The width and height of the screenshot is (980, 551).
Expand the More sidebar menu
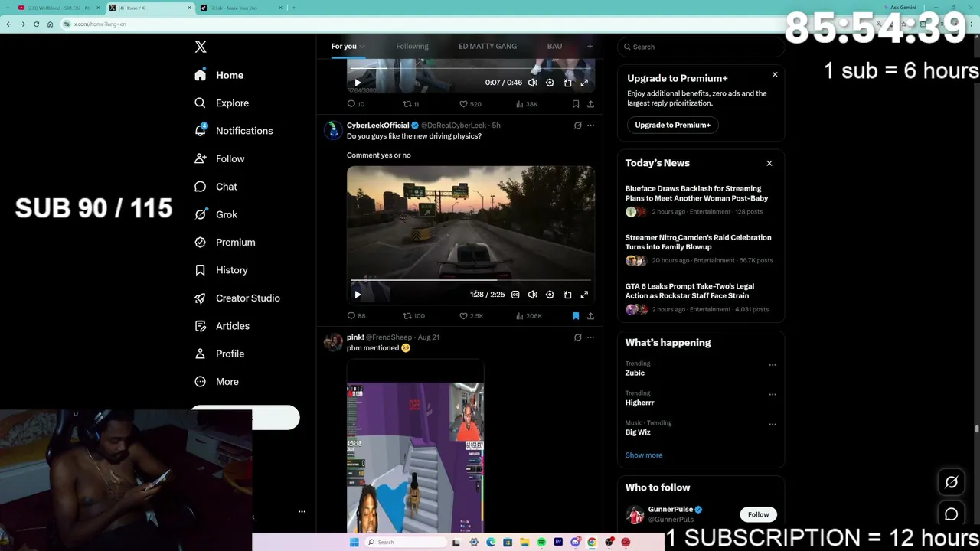coord(216,382)
